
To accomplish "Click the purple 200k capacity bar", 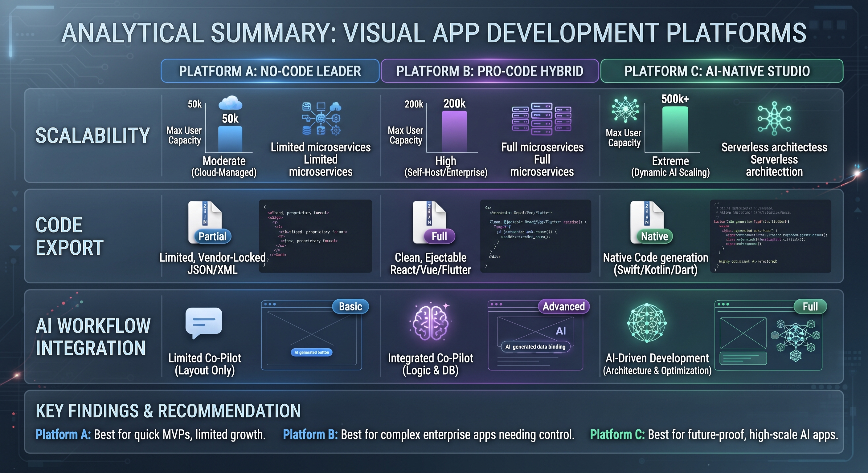I will click(454, 131).
